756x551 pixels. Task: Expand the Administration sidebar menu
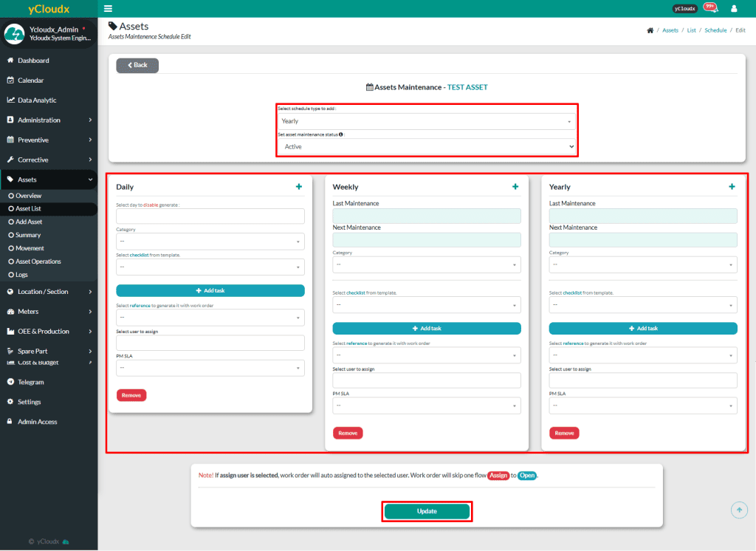pyautogui.click(x=49, y=120)
